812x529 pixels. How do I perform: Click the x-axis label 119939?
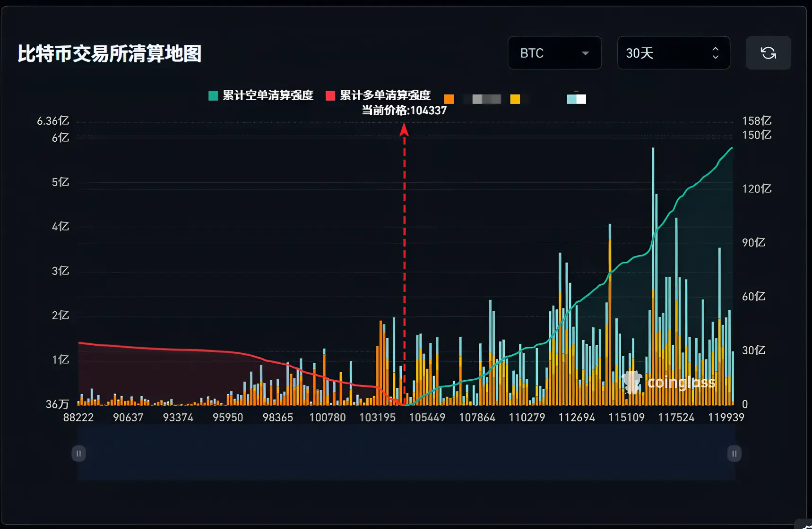(726, 418)
